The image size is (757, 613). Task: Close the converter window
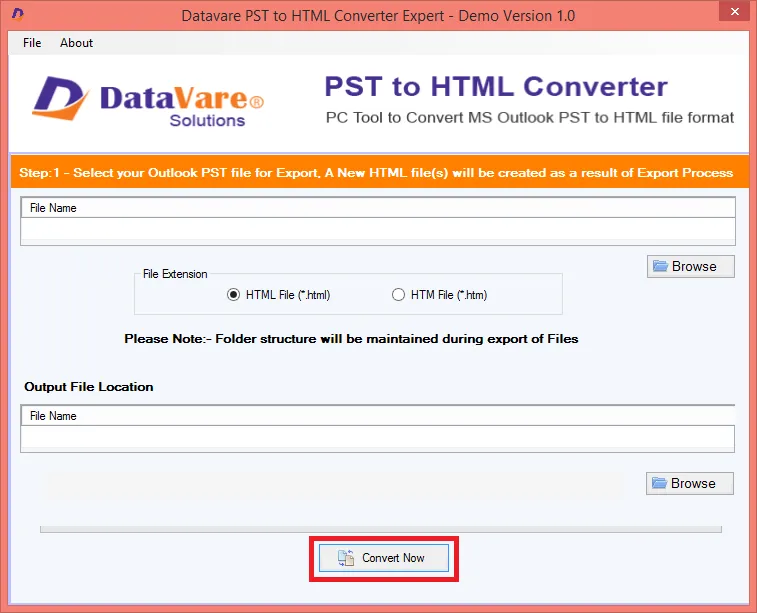(734, 11)
